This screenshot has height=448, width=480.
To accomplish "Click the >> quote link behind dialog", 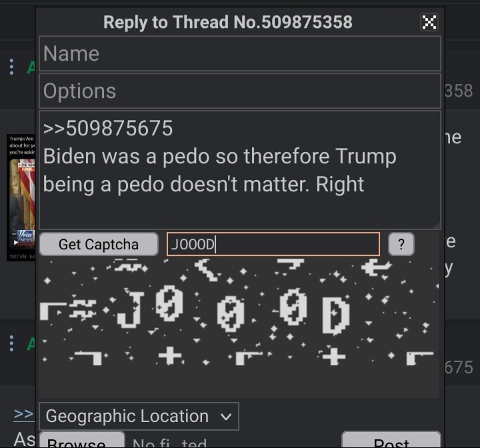I will (23, 414).
